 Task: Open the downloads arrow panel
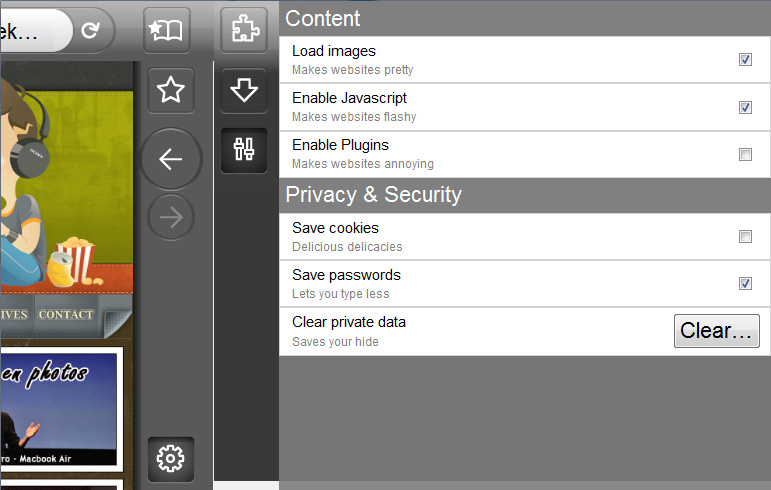pyautogui.click(x=244, y=91)
